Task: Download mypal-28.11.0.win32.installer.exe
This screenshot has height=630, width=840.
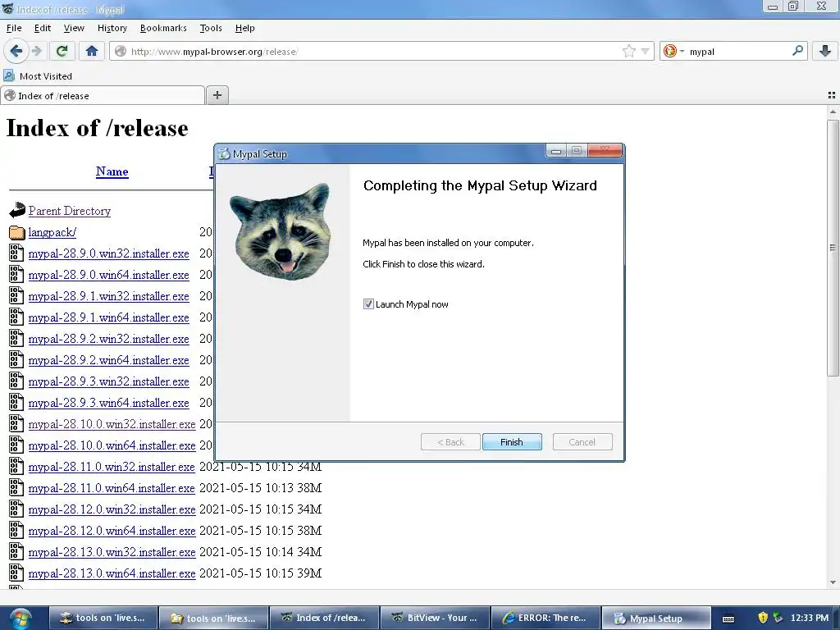Action: pos(112,467)
